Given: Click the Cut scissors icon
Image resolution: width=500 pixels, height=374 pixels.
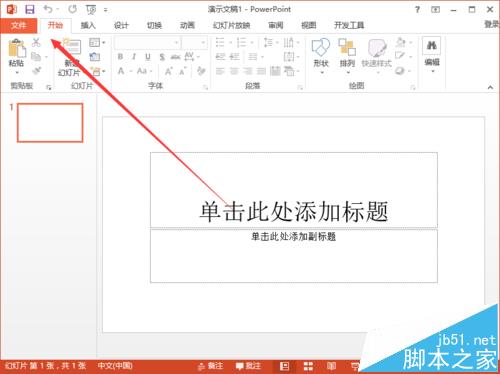Looking at the screenshot, I should pos(36,42).
